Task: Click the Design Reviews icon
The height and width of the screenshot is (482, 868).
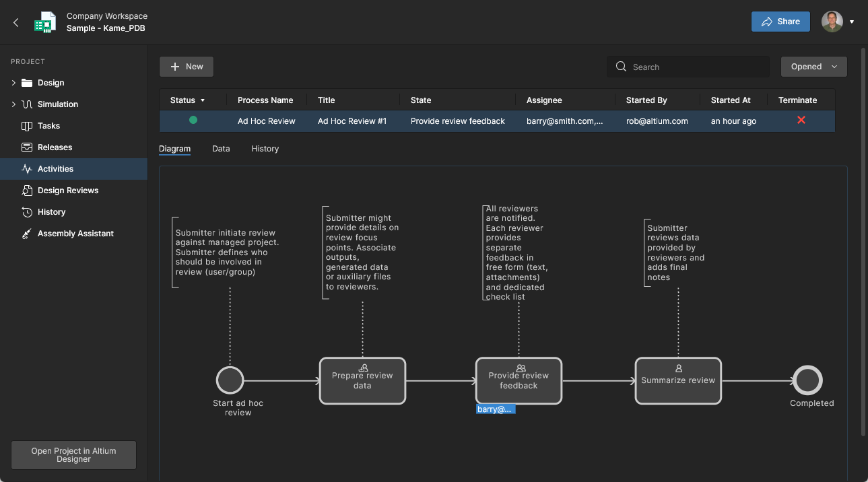Action: 27,191
